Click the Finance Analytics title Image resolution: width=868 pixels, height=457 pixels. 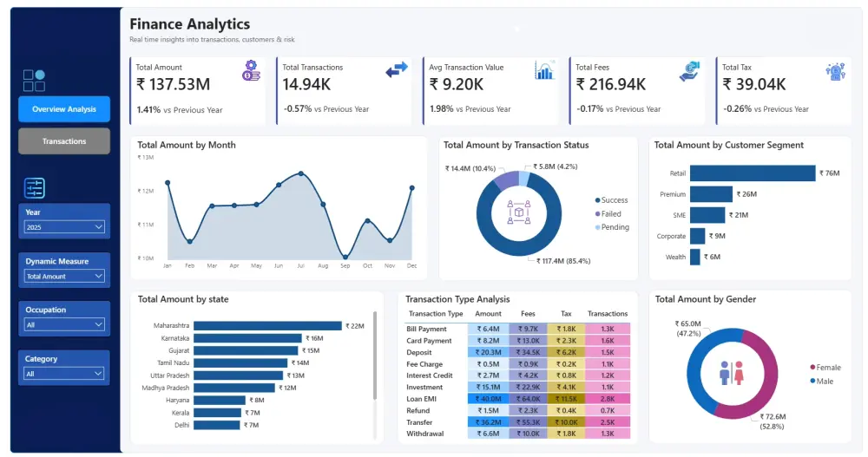tap(190, 24)
